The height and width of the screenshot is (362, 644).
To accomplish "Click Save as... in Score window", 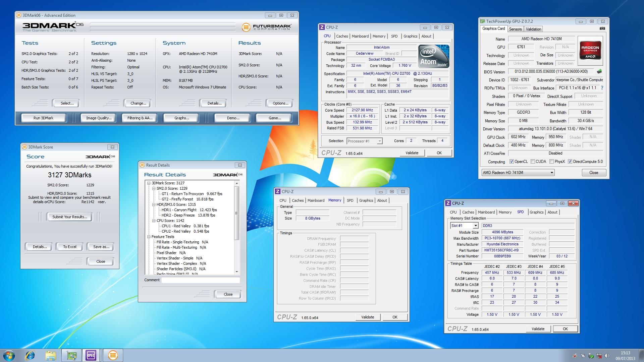I will point(101,247).
